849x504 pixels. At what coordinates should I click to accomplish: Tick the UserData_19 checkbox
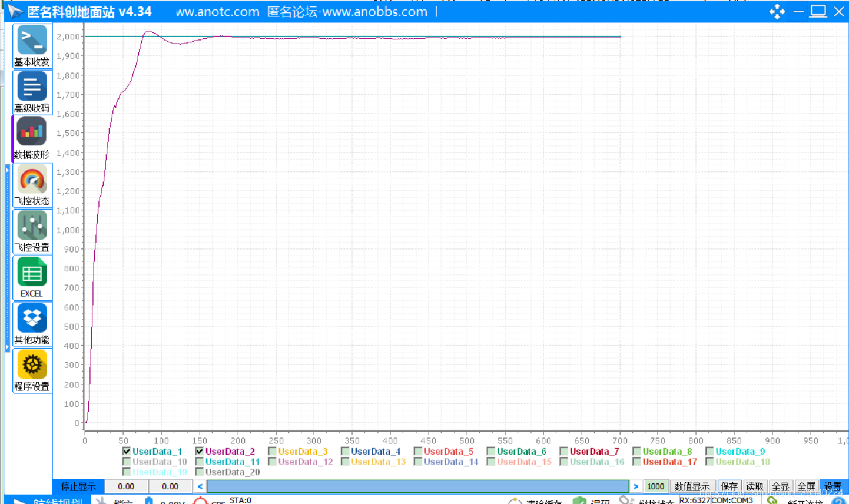click(x=127, y=472)
